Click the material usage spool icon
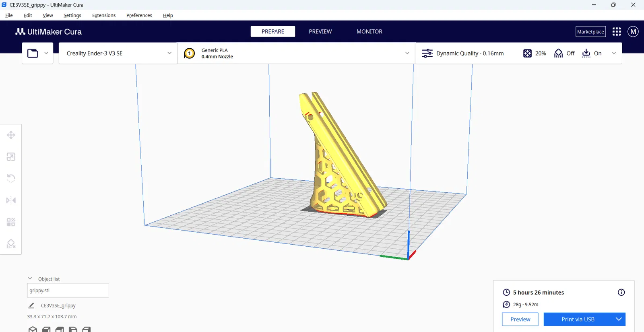 pos(506,305)
